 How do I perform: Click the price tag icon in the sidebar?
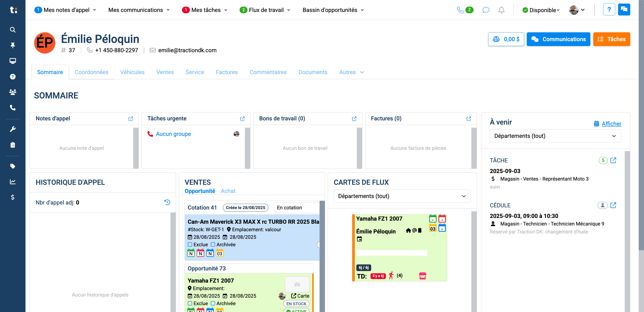coord(12,166)
